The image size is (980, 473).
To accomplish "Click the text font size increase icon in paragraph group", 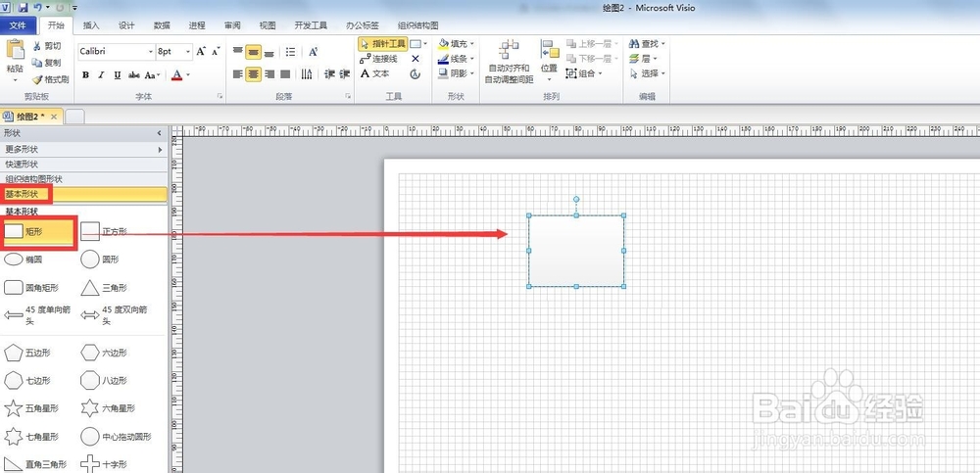I will tap(314, 51).
